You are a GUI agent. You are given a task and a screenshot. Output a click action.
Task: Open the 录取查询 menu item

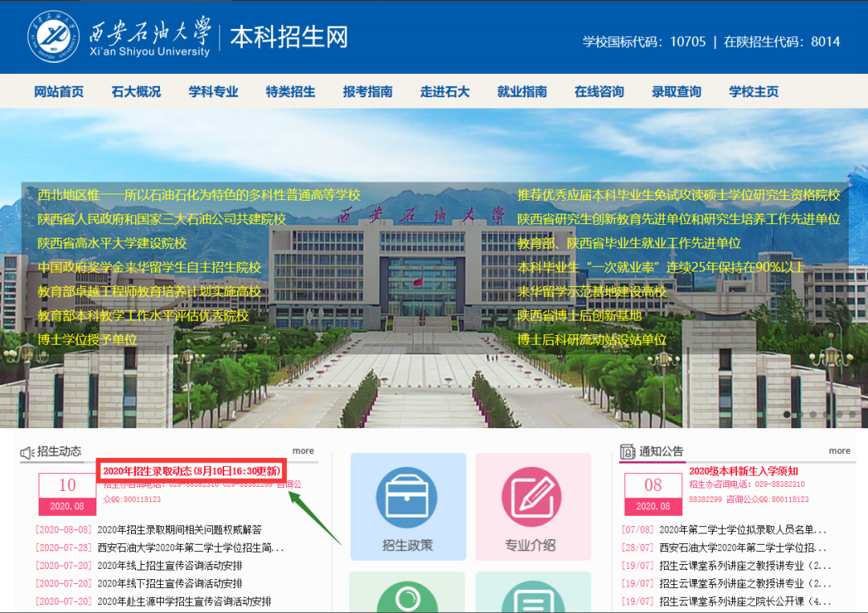[x=677, y=92]
